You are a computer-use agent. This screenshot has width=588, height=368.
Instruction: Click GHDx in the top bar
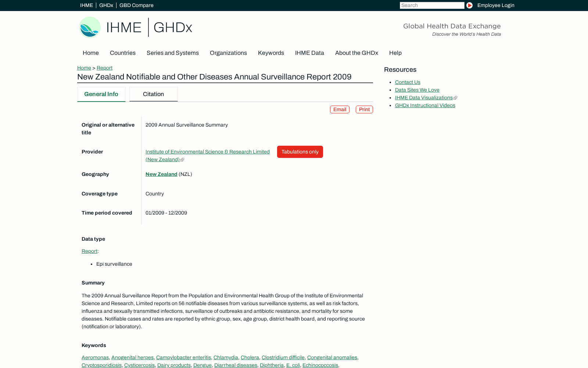point(106,5)
